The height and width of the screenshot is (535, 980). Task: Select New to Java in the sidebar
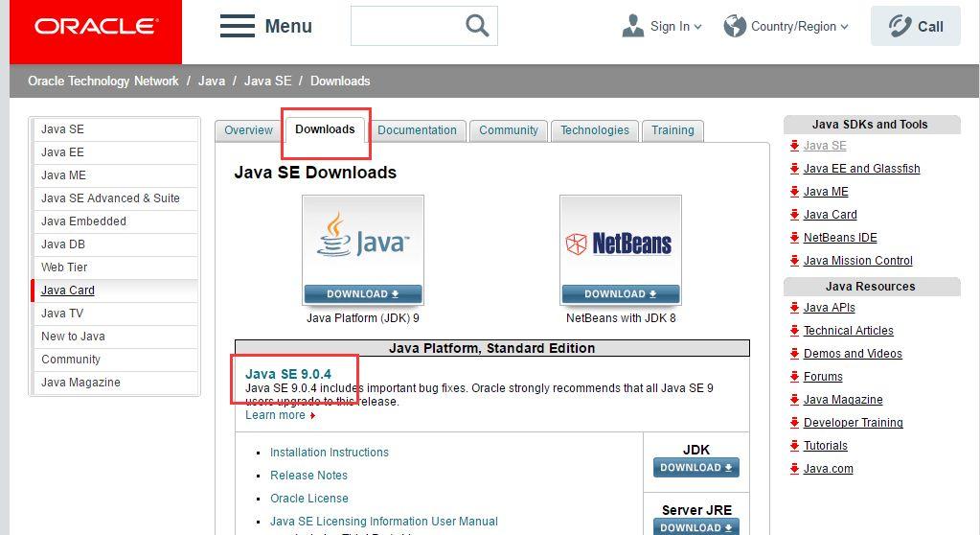[116, 337]
